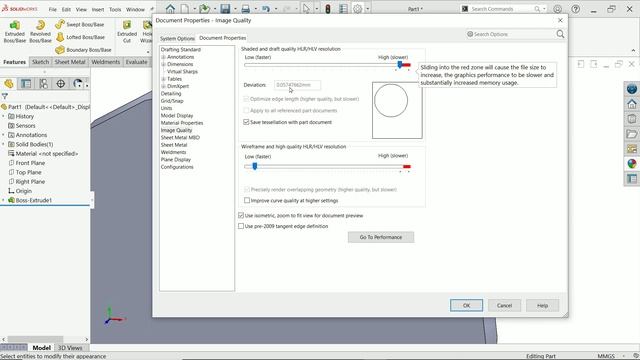The width and height of the screenshot is (640, 360).
Task: Expand the Annotations node in options list
Action: (163, 57)
